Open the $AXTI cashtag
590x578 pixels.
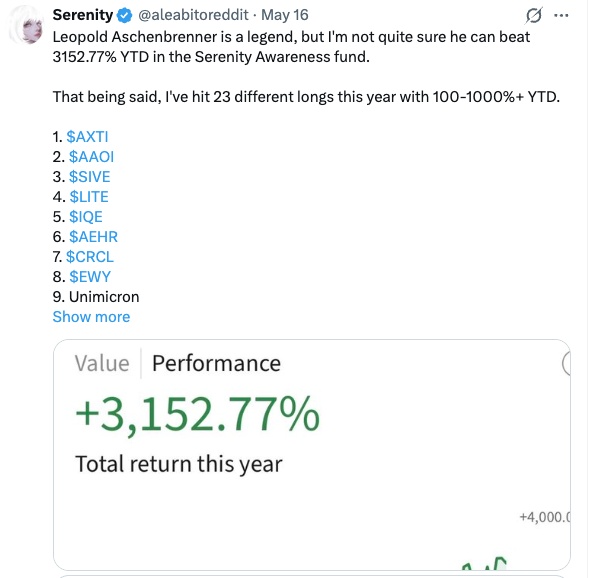[x=87, y=137]
